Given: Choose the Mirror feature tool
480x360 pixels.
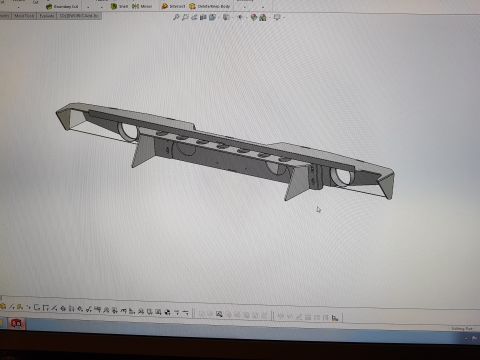Looking at the screenshot, I should point(142,6).
